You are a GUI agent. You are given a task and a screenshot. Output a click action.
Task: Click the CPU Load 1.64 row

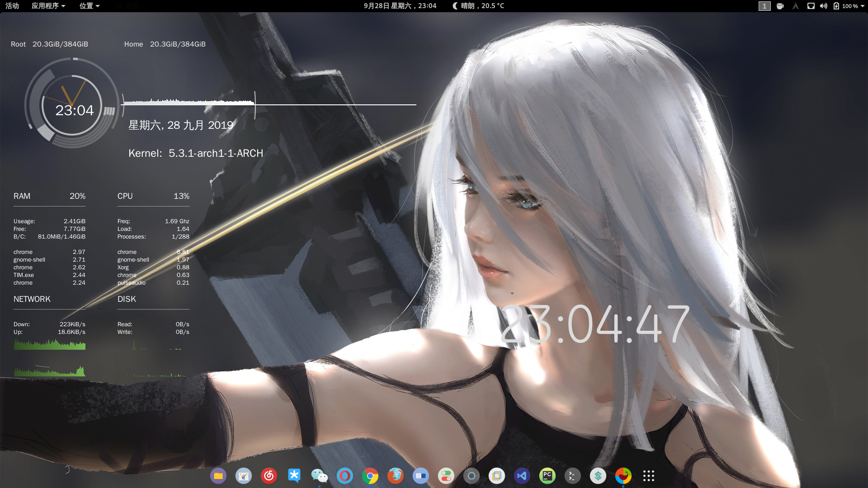[x=153, y=229]
